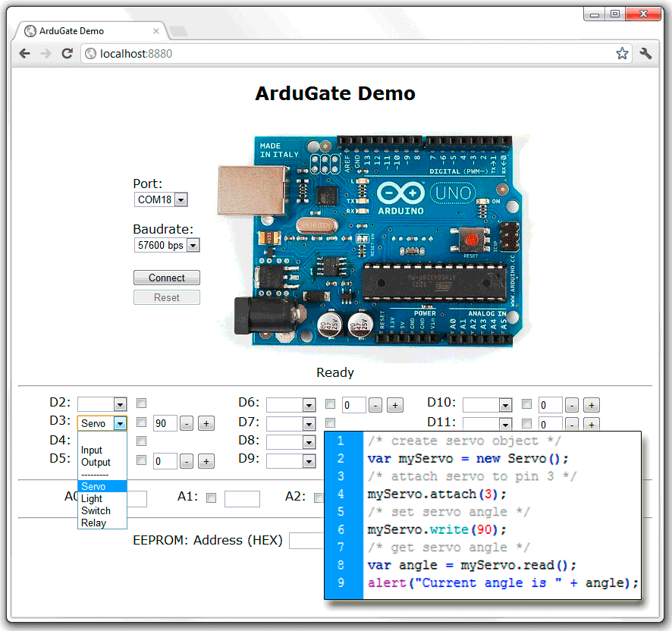Toggle the D4 checkbox

click(x=141, y=441)
